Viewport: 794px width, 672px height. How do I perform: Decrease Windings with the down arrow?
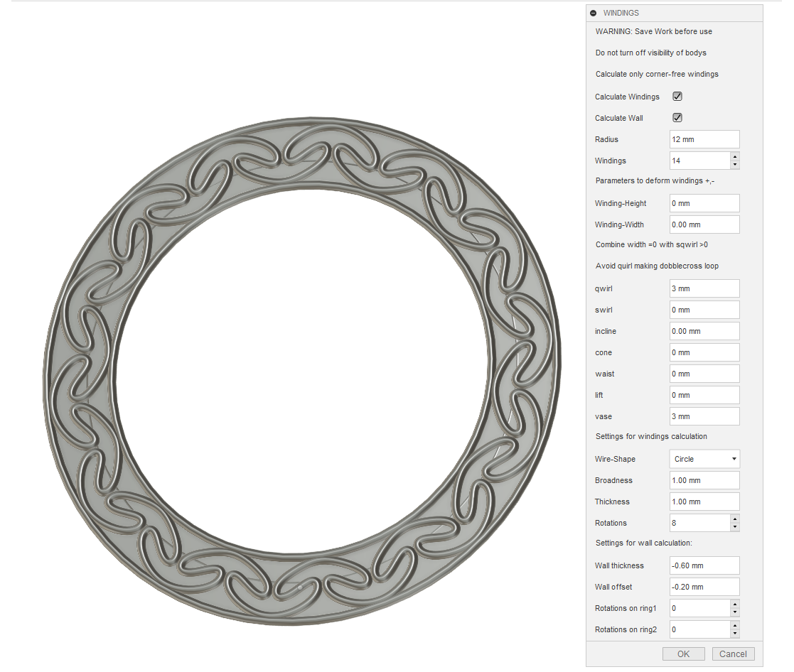pos(735,165)
